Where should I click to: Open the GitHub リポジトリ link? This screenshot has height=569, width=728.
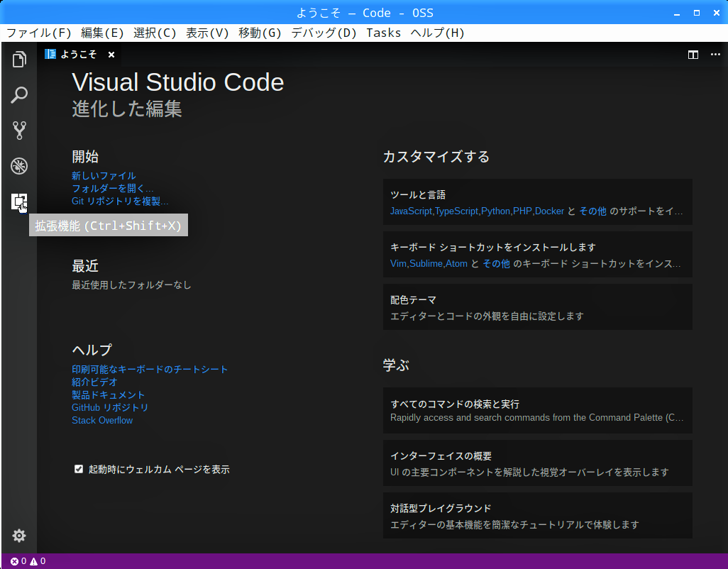pos(109,407)
